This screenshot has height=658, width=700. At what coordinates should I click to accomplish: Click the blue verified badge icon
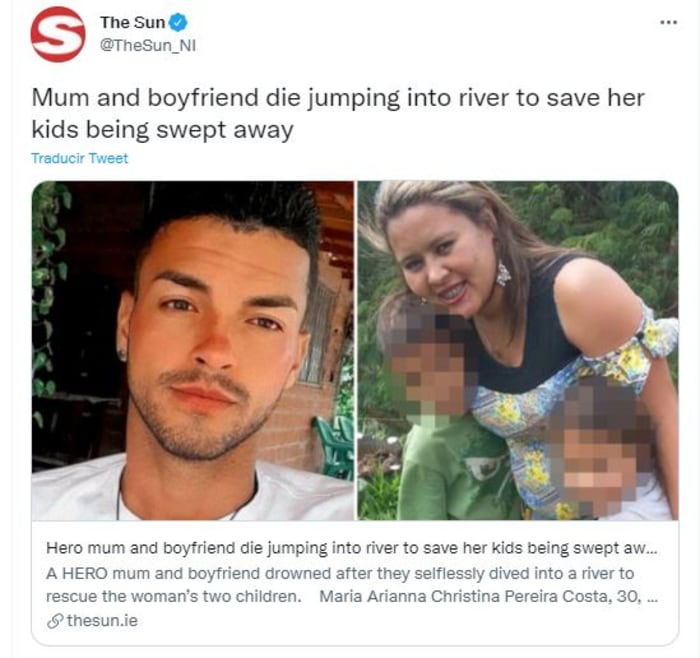click(x=178, y=22)
